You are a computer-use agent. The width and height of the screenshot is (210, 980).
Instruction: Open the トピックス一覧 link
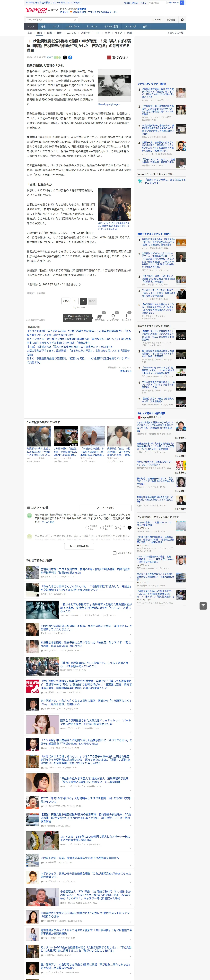(x=175, y=33)
